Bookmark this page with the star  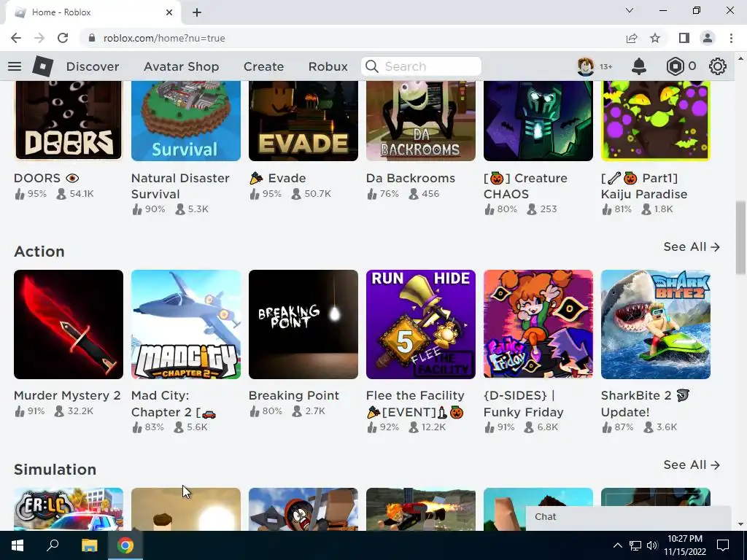click(x=655, y=38)
